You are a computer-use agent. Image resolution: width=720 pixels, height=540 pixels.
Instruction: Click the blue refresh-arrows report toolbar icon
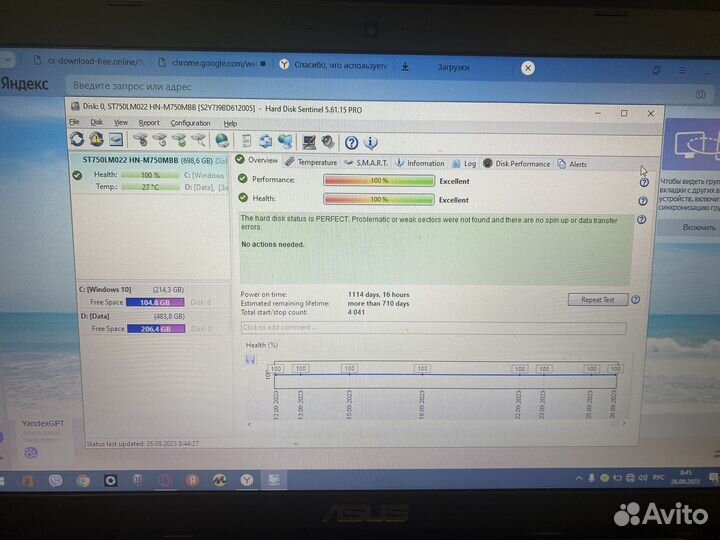pyautogui.click(x=265, y=141)
